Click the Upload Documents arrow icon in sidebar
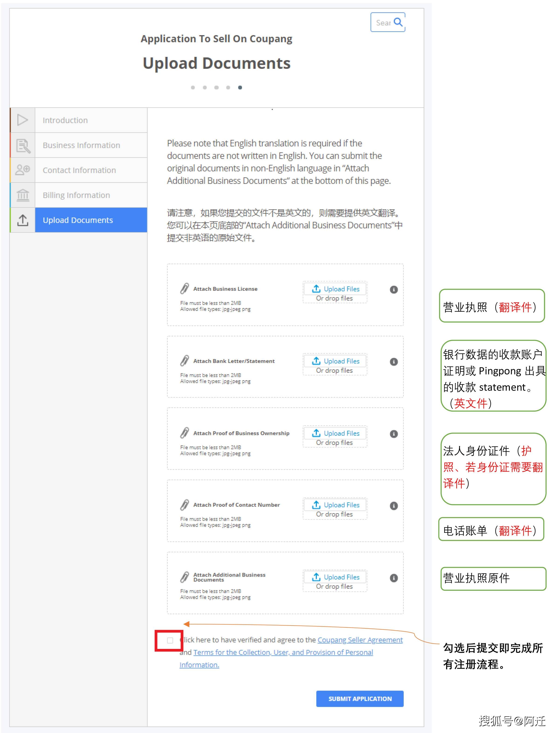Screen dimensions: 560x733 click(x=23, y=220)
